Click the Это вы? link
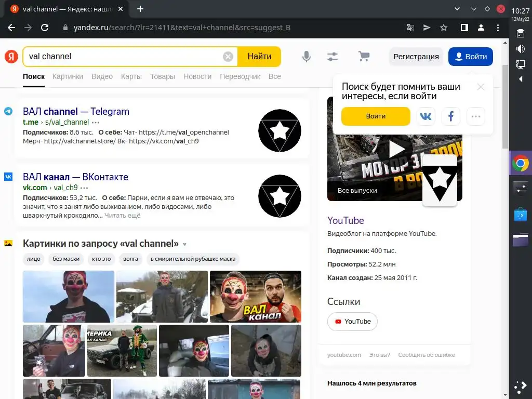The width and height of the screenshot is (532, 399). point(379,355)
